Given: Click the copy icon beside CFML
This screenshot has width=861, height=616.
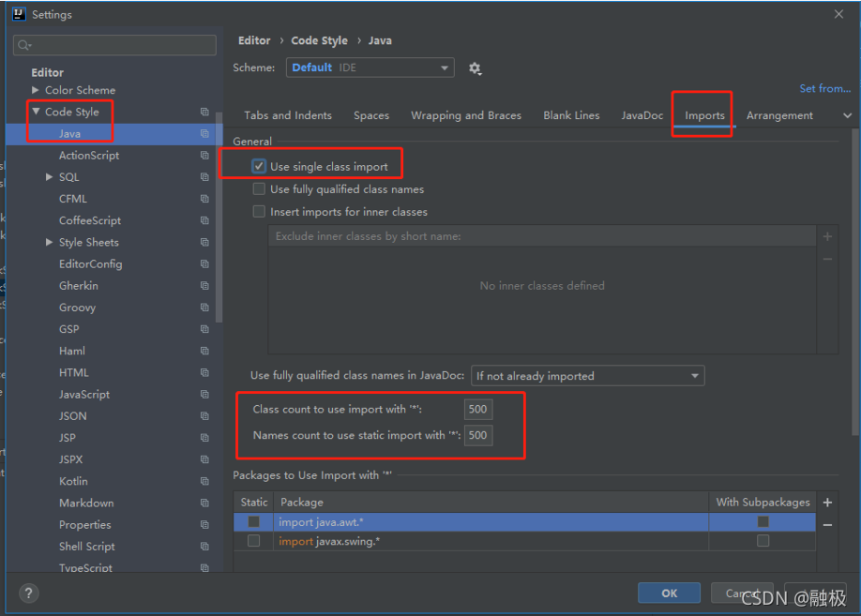Looking at the screenshot, I should pyautogui.click(x=204, y=199).
